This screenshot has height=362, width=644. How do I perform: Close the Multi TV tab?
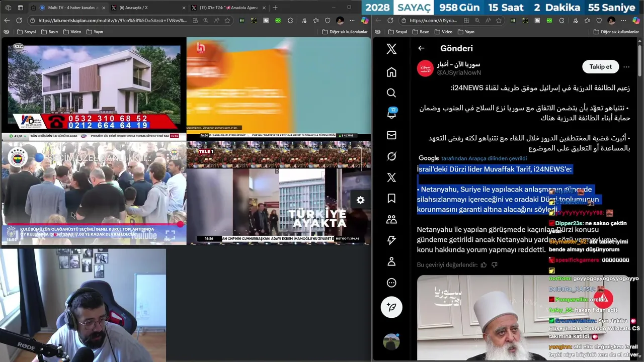(103, 8)
